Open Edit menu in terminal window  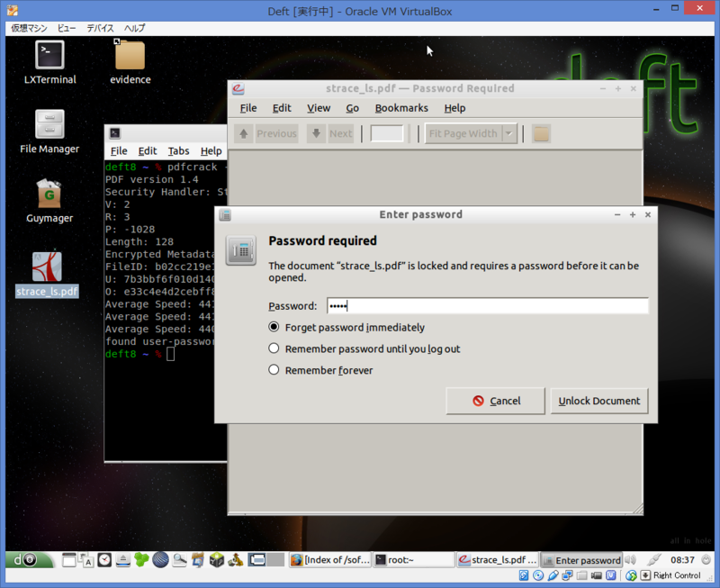coord(148,151)
